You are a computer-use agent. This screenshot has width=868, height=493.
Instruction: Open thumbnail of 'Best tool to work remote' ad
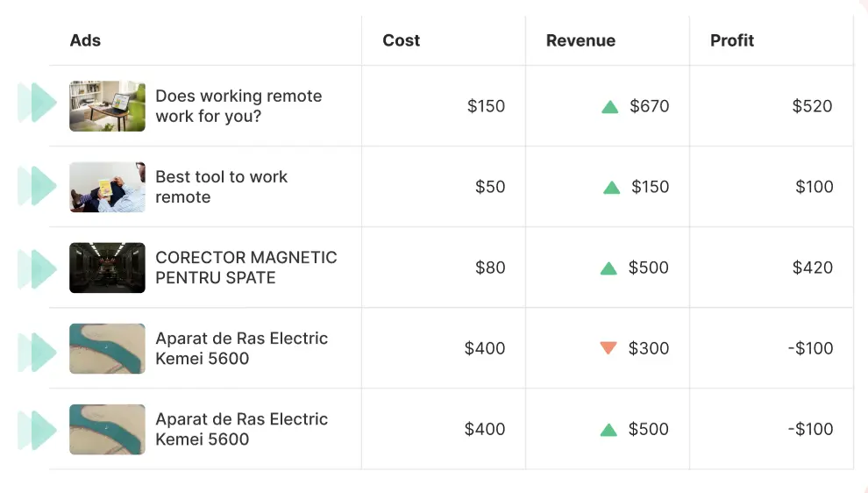[x=107, y=187]
